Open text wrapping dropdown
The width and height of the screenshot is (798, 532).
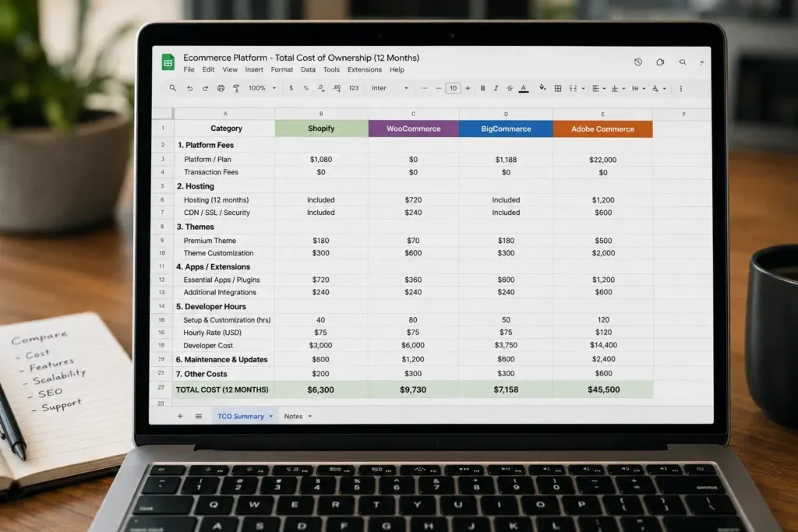(x=638, y=89)
